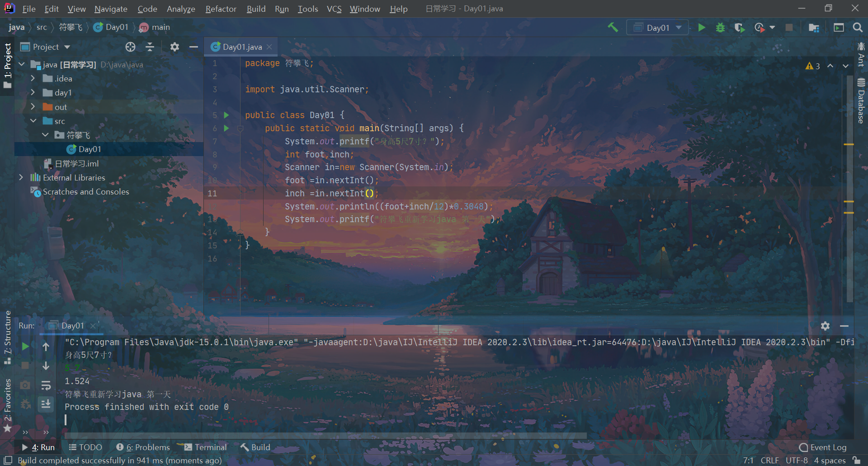Run Day01 with coverage shield icon
The image size is (868, 466).
tap(739, 28)
